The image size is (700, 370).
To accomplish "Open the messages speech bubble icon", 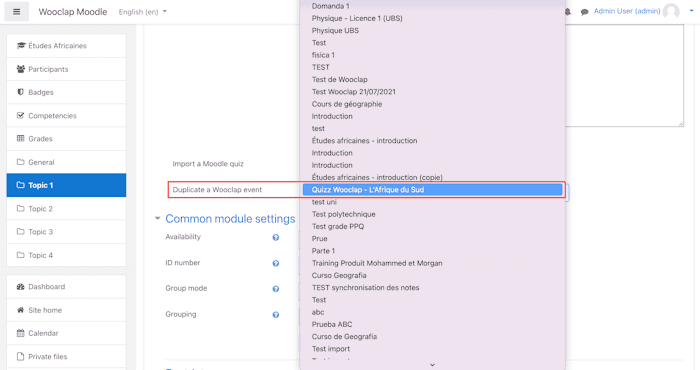I will coord(584,12).
